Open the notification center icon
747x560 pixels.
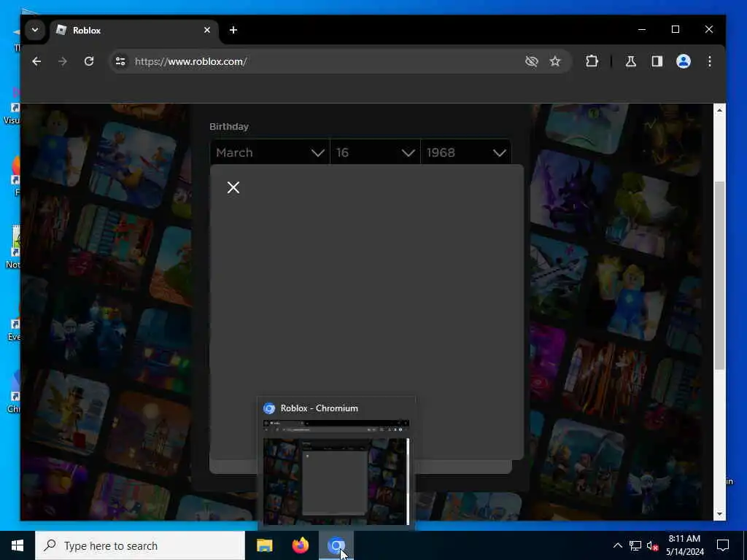(x=723, y=545)
